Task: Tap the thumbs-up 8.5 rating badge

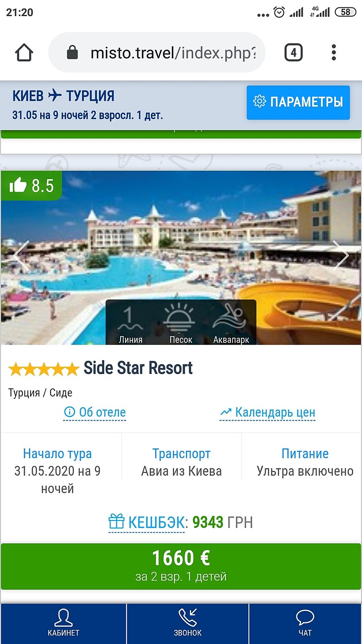Action: [31, 186]
